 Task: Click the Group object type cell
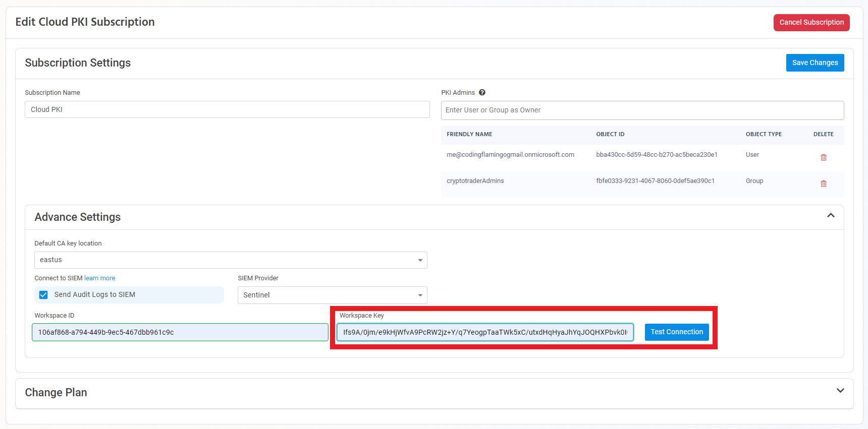point(754,181)
